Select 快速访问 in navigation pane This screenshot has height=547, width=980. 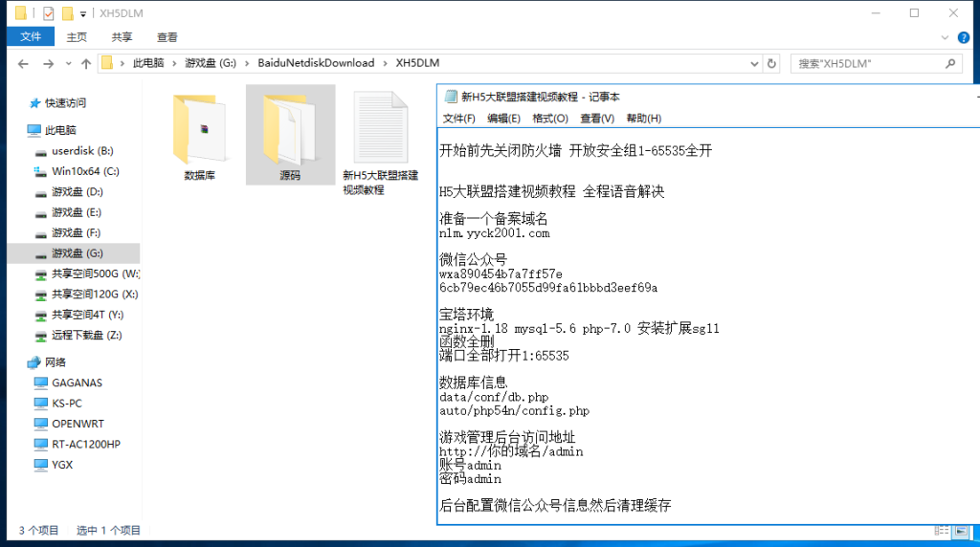point(65,103)
